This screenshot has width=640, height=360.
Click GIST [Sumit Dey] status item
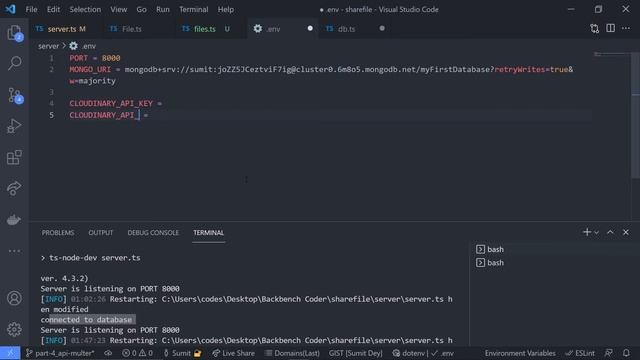pyautogui.click(x=356, y=353)
